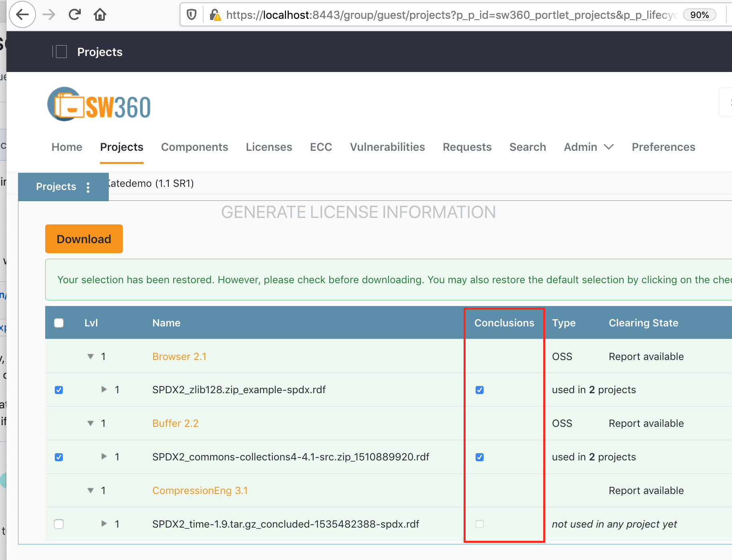Uncheck the SPDX2_zlib128 conclusions checkbox
The image size is (732, 560).
pyautogui.click(x=479, y=390)
